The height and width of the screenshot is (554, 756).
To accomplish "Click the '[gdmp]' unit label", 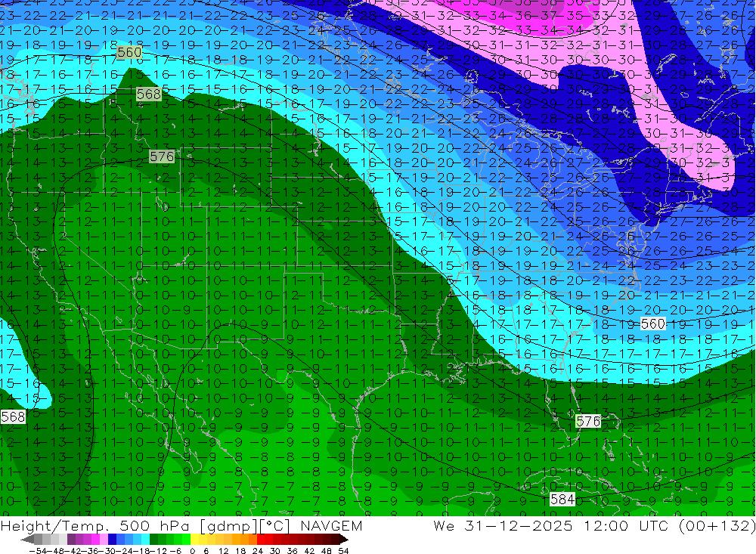I will (x=228, y=526).
